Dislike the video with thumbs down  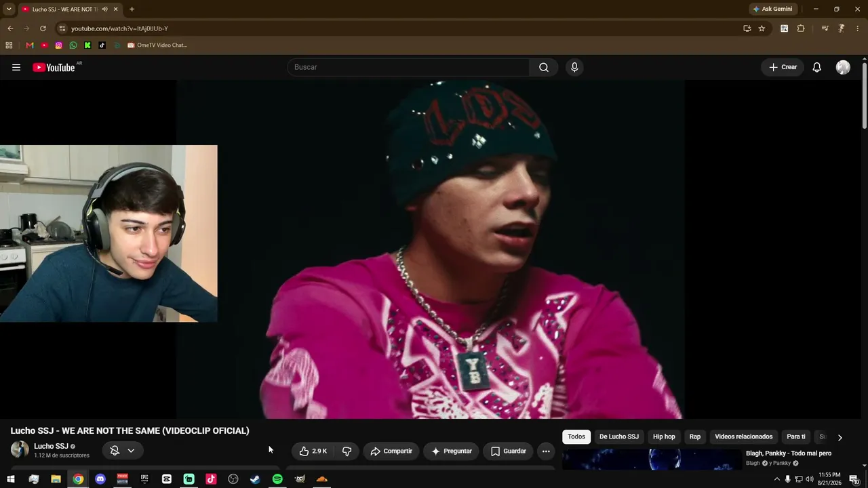pyautogui.click(x=347, y=451)
